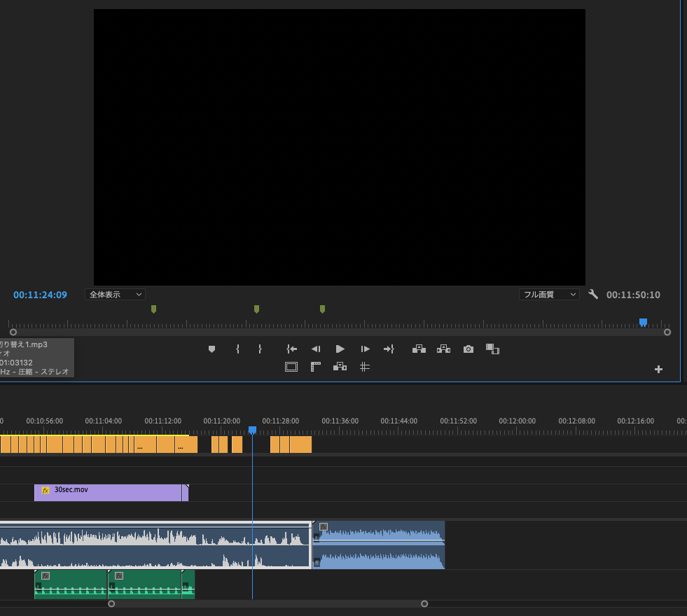
Task: Set the Mark Out point
Action: tap(260, 349)
